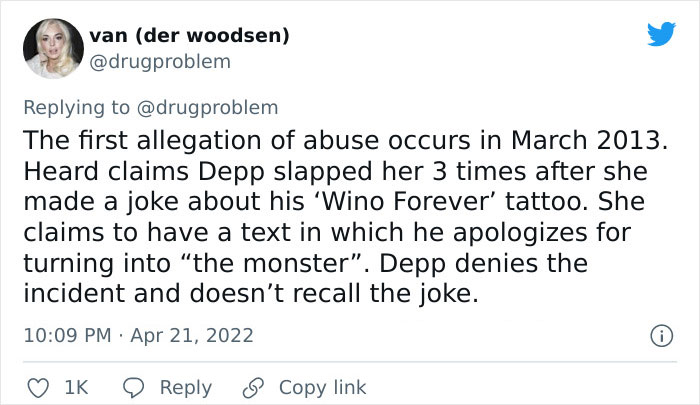The image size is (700, 405).
Task: Click the reply speech bubble icon
Action: (x=134, y=387)
